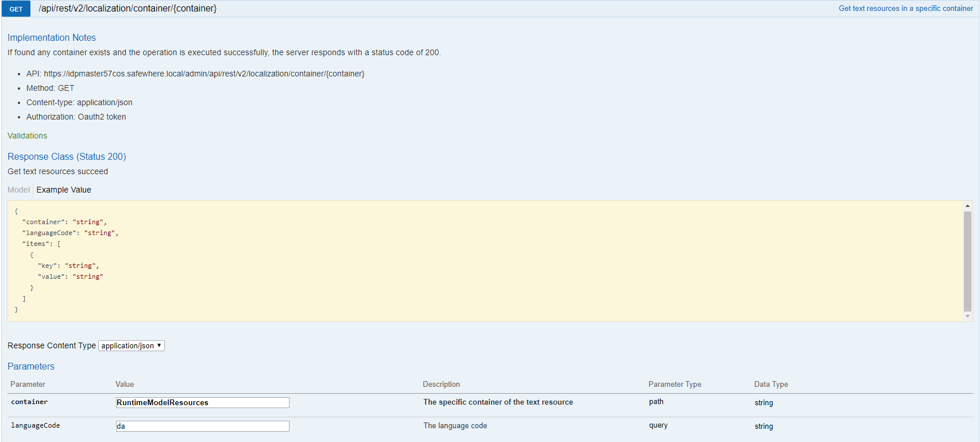Click the Validations heading

pos(28,136)
